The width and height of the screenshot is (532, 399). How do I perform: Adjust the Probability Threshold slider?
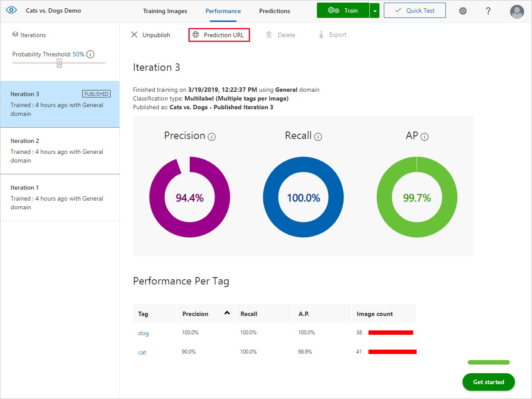click(59, 63)
